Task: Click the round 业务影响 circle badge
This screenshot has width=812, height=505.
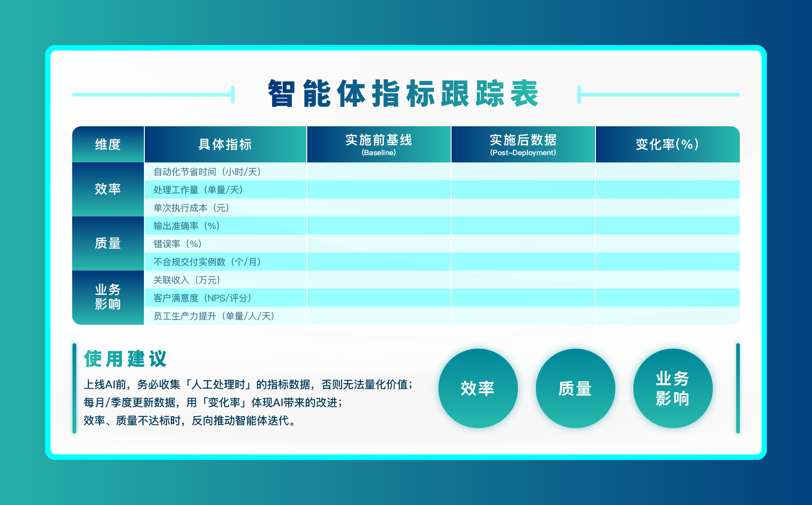Action: [673, 388]
